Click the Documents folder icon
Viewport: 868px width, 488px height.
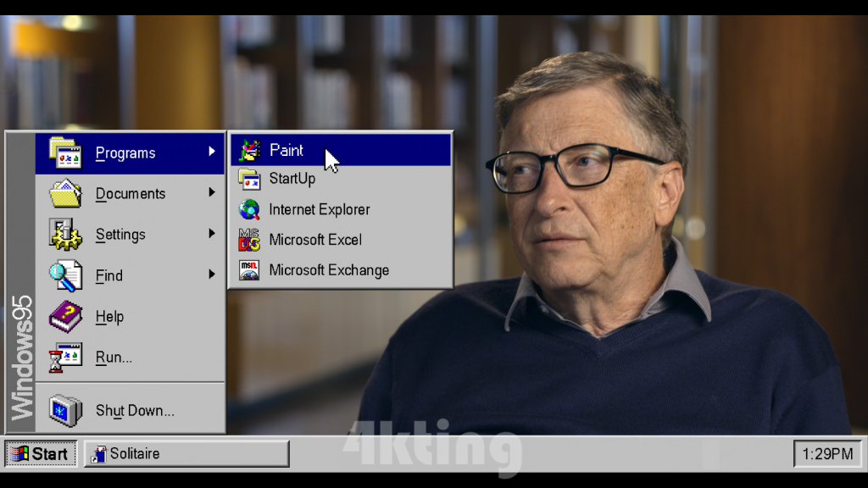click(65, 193)
